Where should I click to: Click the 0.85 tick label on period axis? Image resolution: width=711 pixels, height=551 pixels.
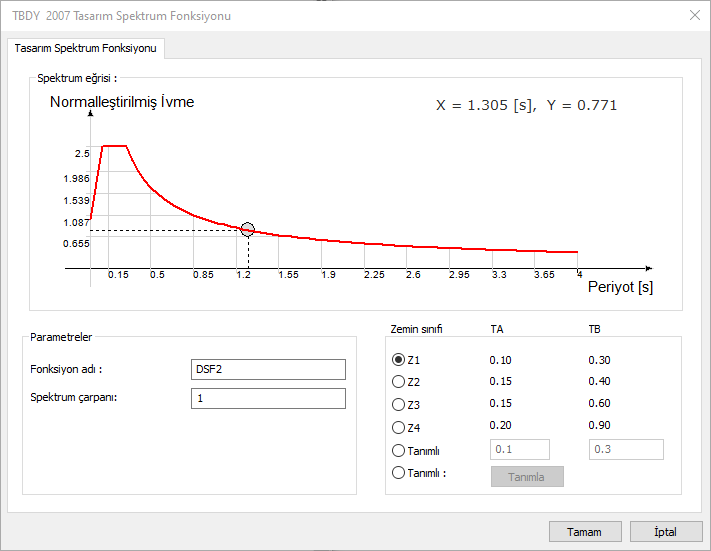tap(203, 274)
